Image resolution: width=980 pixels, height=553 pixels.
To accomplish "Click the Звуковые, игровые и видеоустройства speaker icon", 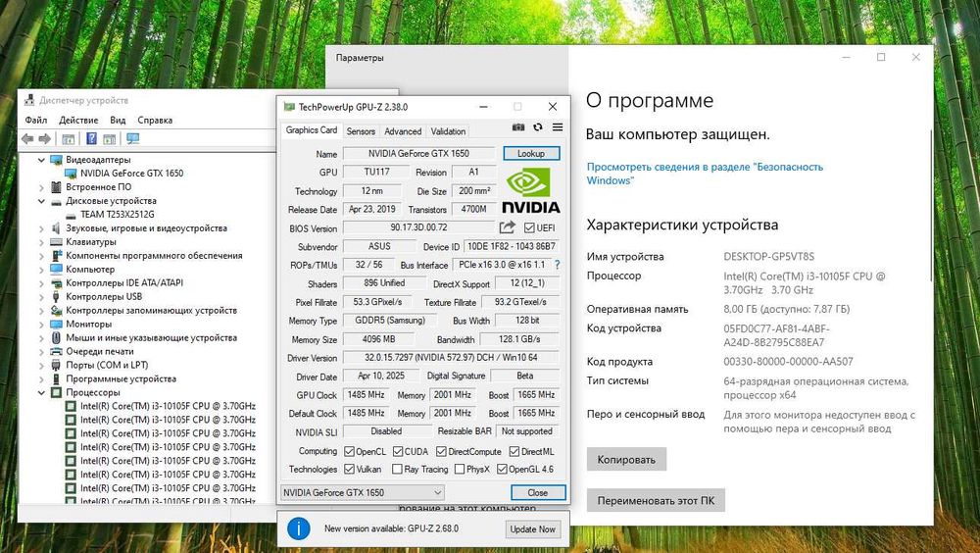I will pos(56,227).
